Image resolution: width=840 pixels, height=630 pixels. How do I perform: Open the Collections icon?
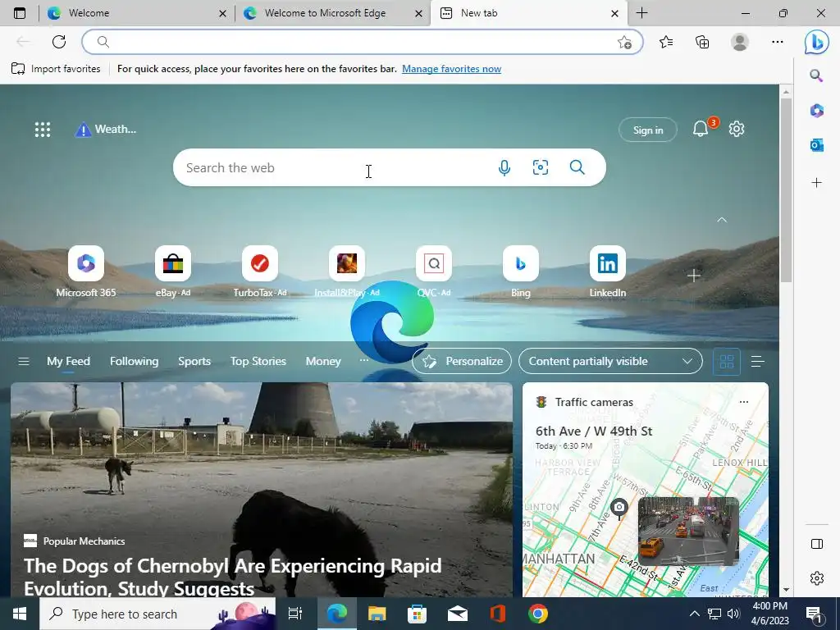(x=702, y=42)
